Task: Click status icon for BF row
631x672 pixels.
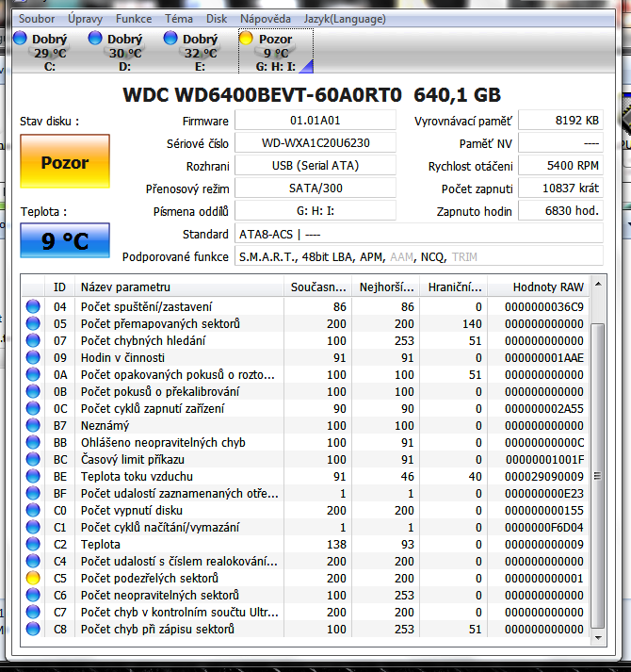Action: pyautogui.click(x=33, y=493)
